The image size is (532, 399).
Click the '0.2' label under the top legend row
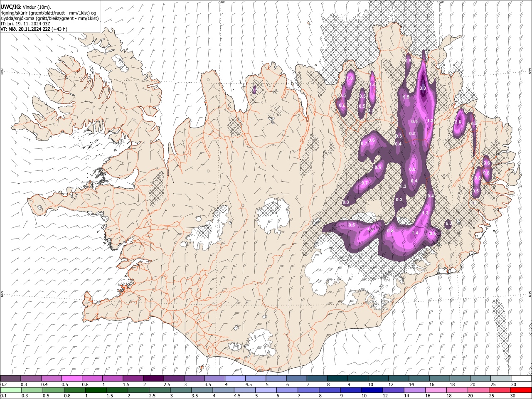[x=3, y=384]
